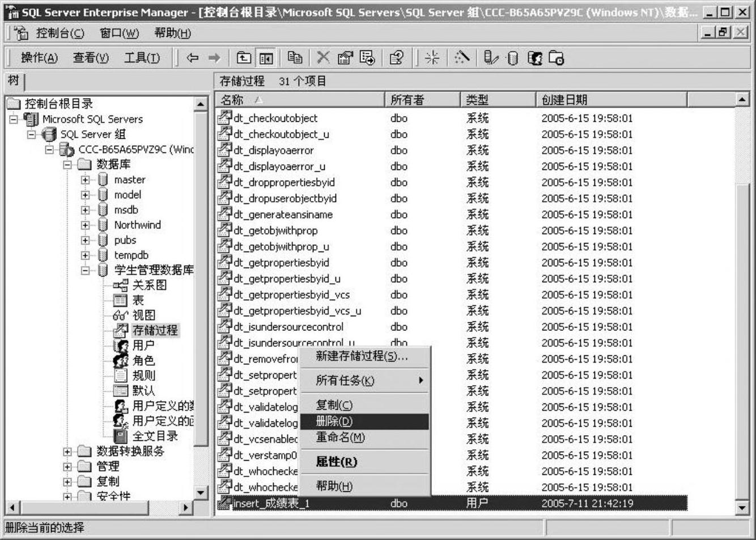Viewport: 756px width, 540px height.
Task: Expand the Northwind database node
Action: [x=85, y=225]
